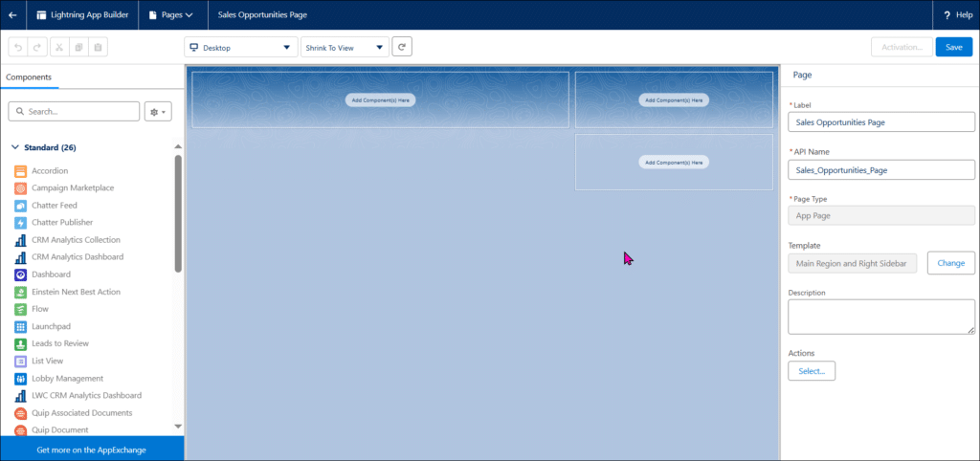The width and height of the screenshot is (980, 461).
Task: Click the Paste clipboard icon
Action: pyautogui.click(x=99, y=48)
